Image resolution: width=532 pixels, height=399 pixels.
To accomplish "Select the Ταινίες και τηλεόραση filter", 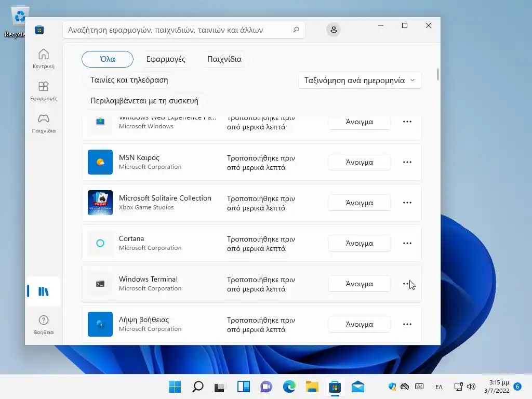I will click(129, 80).
